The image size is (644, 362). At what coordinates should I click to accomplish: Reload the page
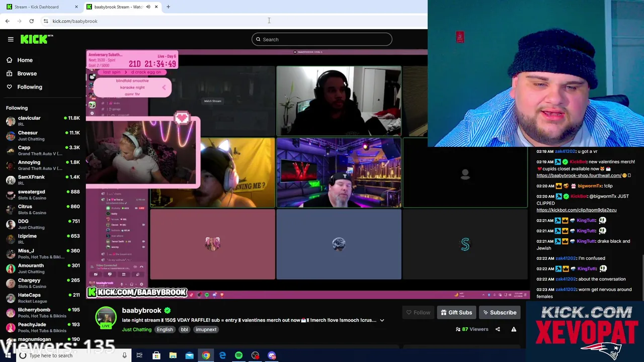(31, 21)
